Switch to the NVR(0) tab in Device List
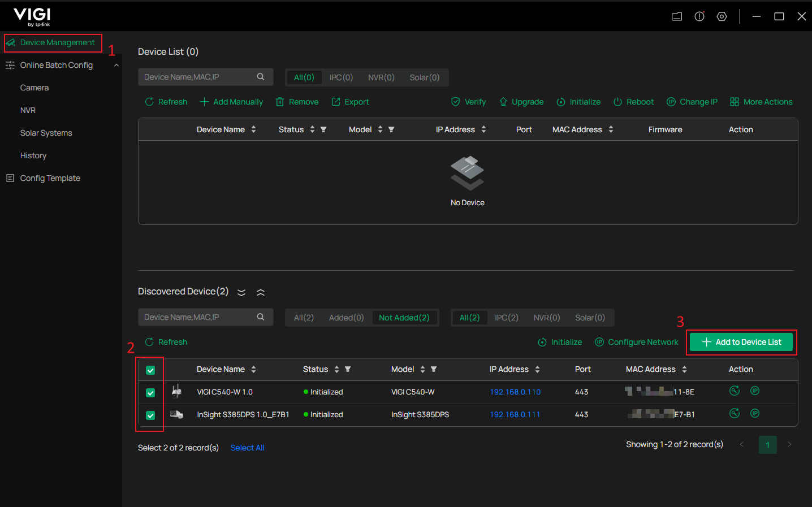The height and width of the screenshot is (507, 812). click(x=381, y=77)
